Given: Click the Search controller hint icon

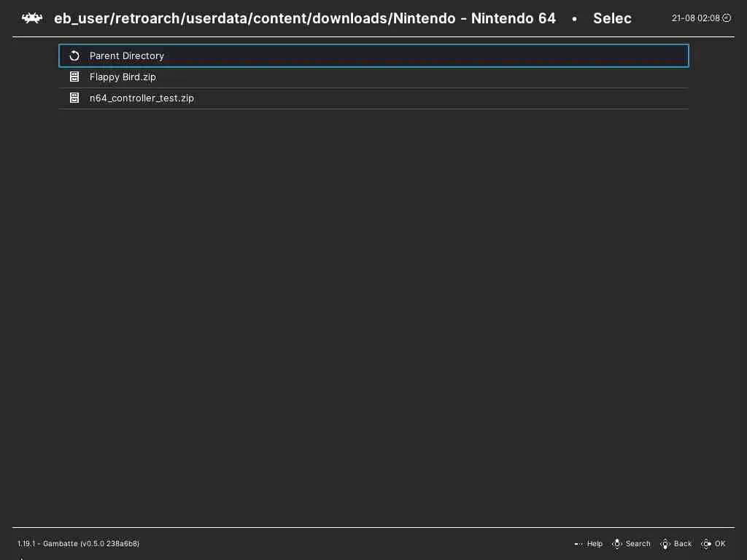Looking at the screenshot, I should point(617,543).
